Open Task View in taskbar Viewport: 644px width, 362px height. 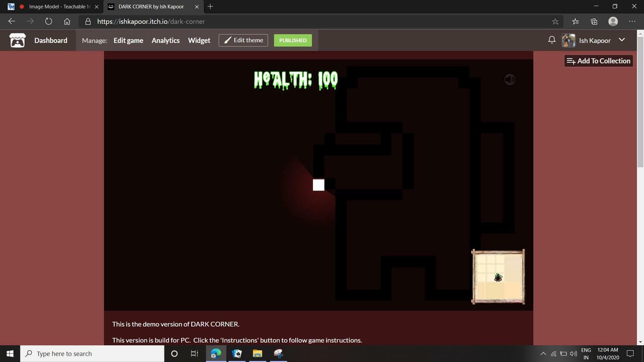pos(195,353)
